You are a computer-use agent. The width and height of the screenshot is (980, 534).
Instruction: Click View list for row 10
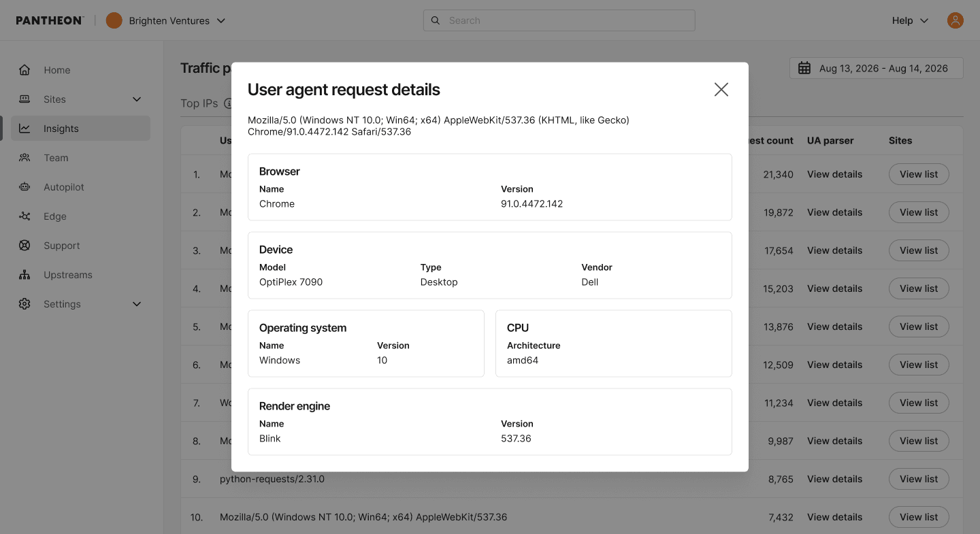coord(919,517)
